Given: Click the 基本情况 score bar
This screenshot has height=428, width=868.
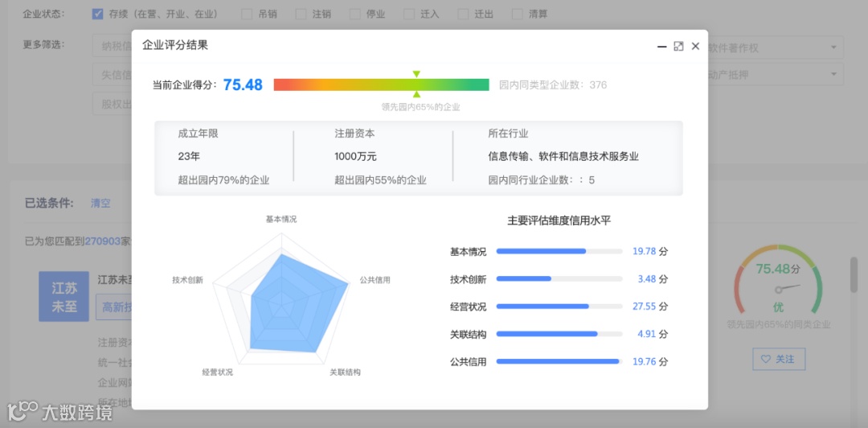Looking at the screenshot, I should [x=559, y=251].
